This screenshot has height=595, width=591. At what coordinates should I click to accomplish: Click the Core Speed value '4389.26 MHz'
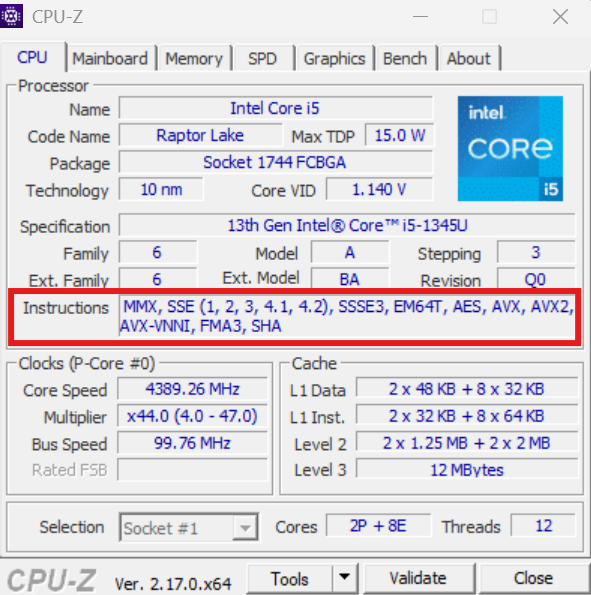192,389
